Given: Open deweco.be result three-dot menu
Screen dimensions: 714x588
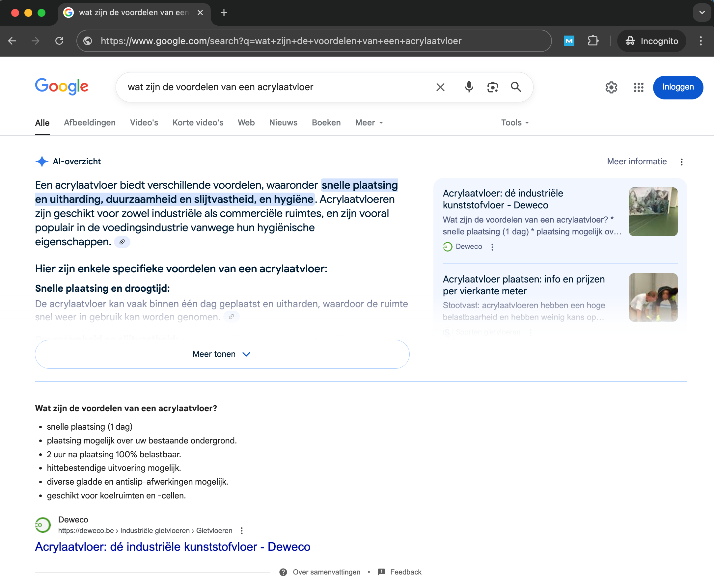Looking at the screenshot, I should coord(242,531).
